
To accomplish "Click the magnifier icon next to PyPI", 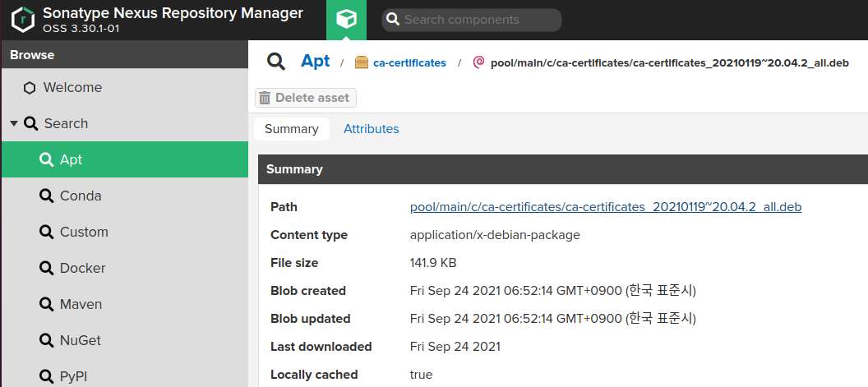I will (x=47, y=376).
